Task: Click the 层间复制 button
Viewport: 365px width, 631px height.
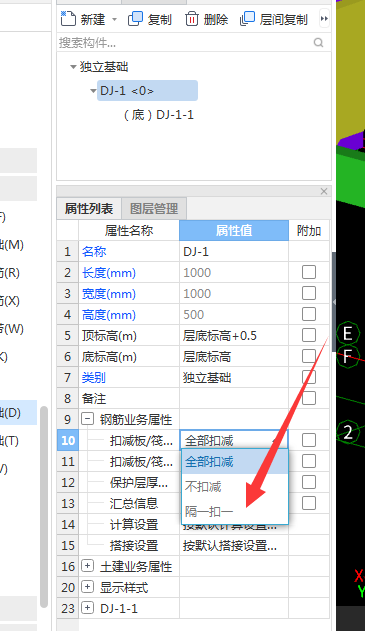Action: [x=274, y=19]
